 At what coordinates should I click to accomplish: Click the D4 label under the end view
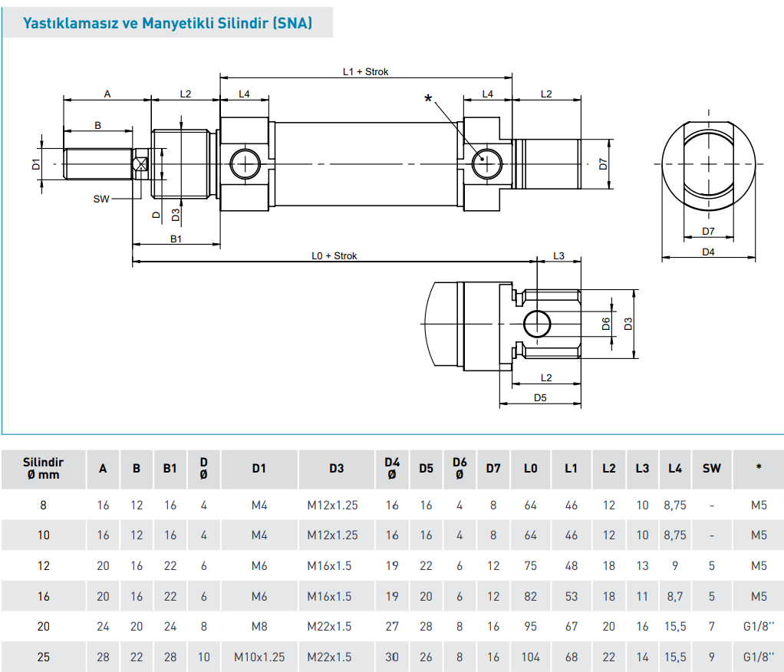[x=708, y=252]
